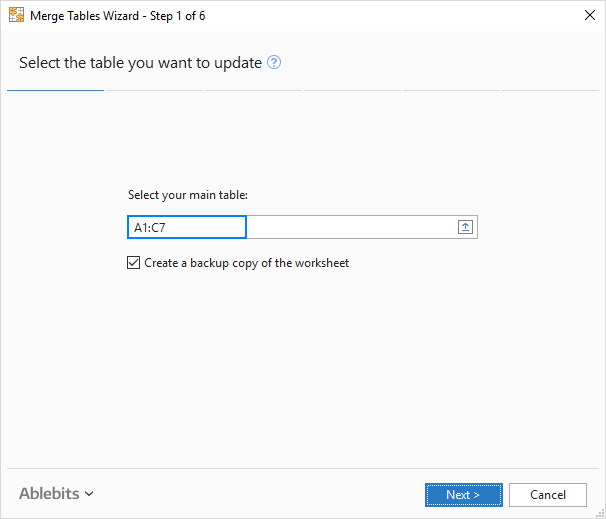The image size is (606, 519).
Task: Select the third step progress segment
Action: coord(253,90)
